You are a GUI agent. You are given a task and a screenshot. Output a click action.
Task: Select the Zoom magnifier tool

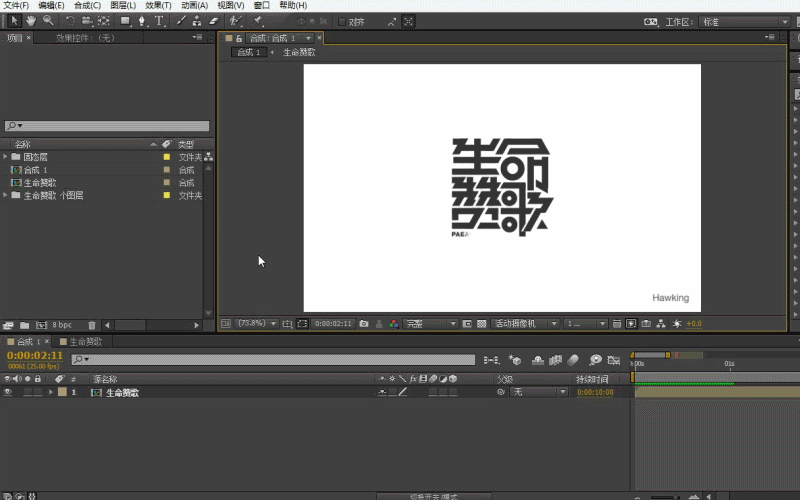click(47, 20)
